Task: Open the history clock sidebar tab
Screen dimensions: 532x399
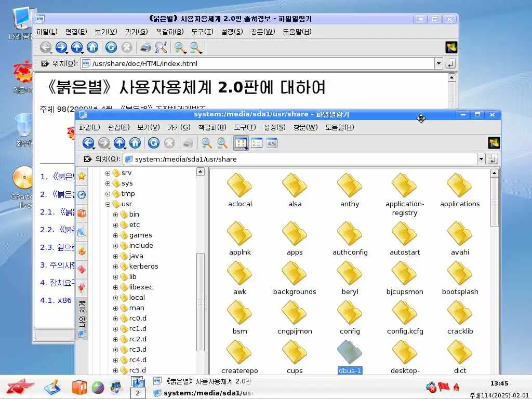Action: click(82, 195)
